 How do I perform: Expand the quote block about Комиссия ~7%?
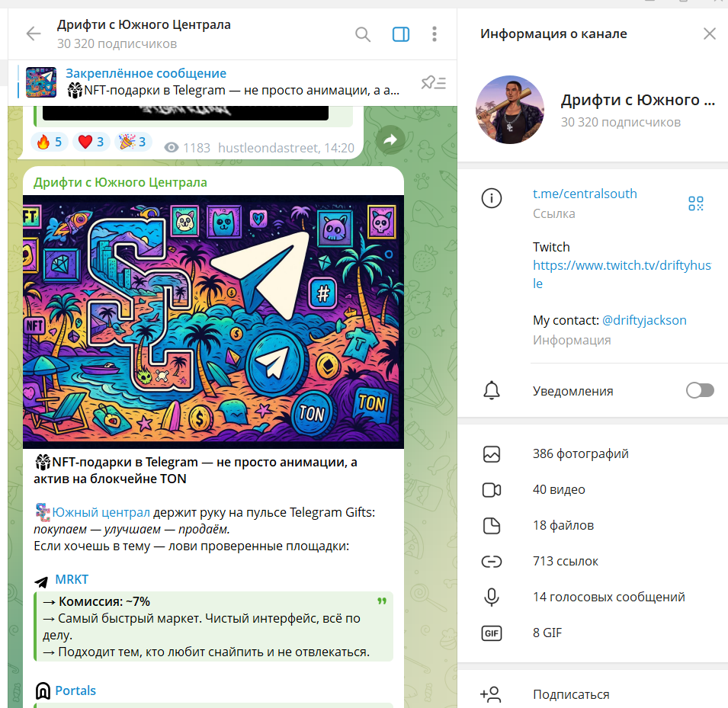[382, 601]
